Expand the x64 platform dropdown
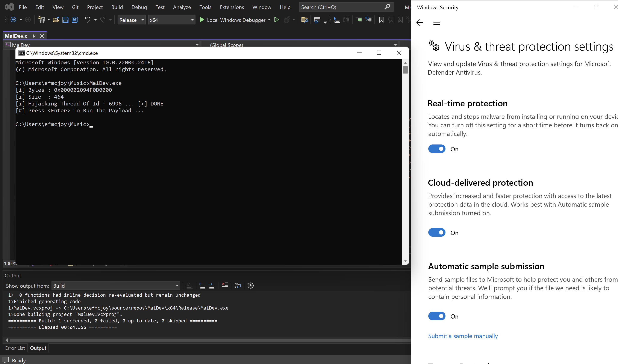618x364 pixels. pyautogui.click(x=171, y=20)
